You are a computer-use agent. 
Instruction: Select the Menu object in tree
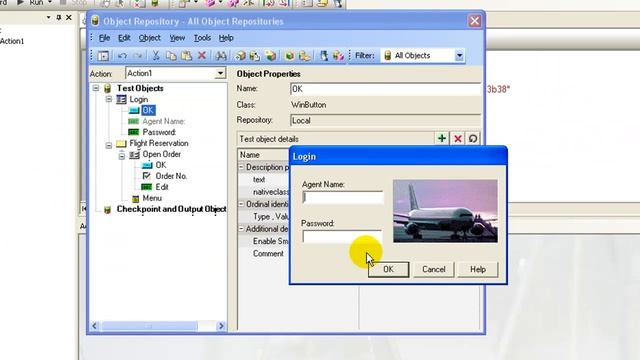[152, 198]
